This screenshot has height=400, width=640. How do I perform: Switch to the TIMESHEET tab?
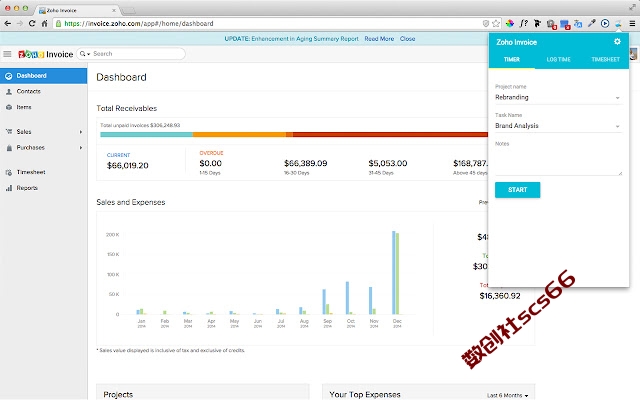[x=605, y=60]
